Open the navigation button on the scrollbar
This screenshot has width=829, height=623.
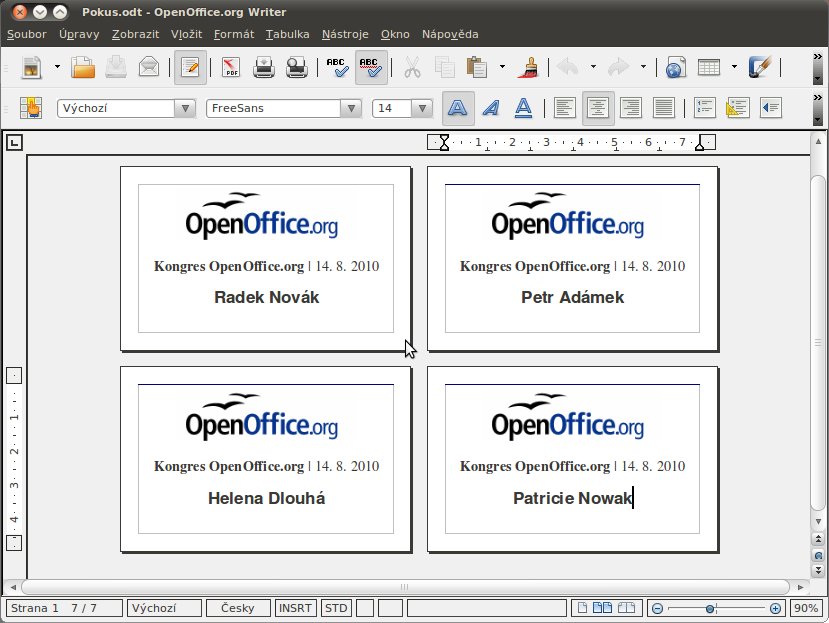tap(818, 555)
